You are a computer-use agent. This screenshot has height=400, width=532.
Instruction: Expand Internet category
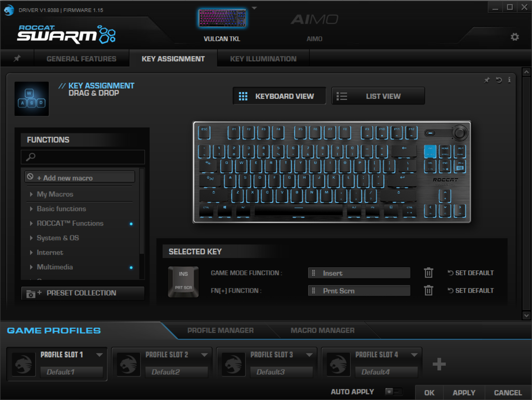[50, 252]
